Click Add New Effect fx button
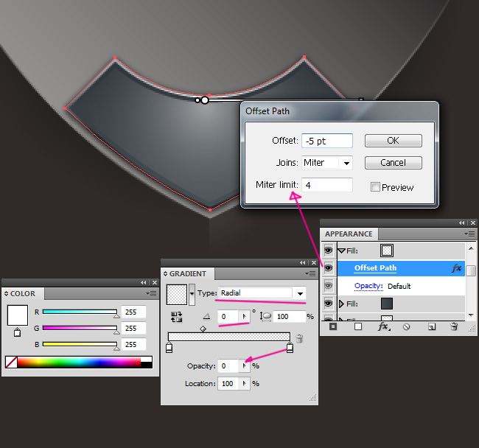This screenshot has height=448, width=479. tap(383, 326)
